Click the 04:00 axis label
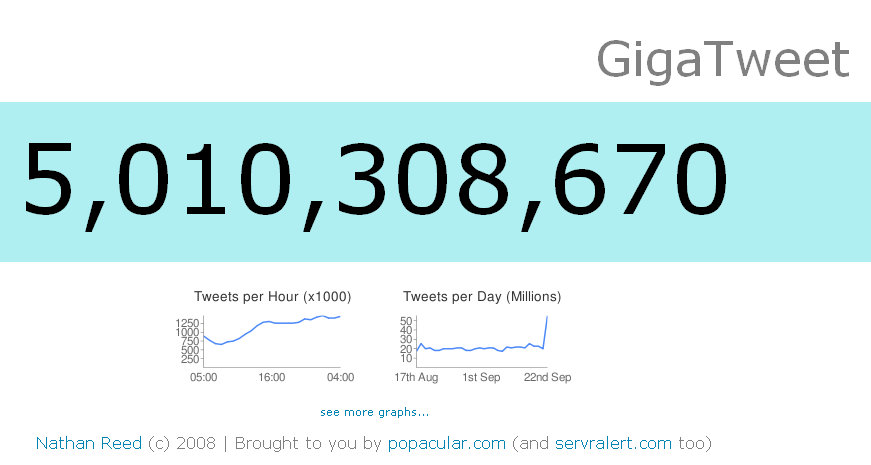The height and width of the screenshot is (465, 871). tap(340, 377)
